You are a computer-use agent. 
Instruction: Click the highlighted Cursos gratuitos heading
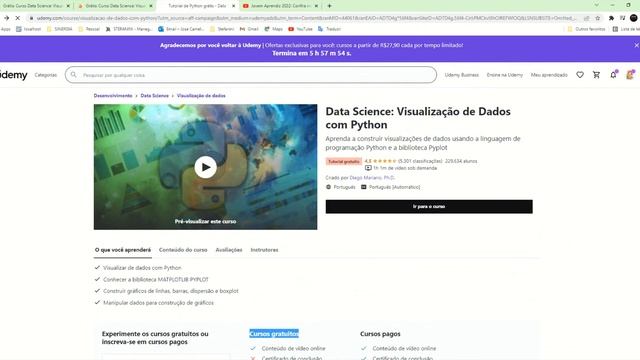(x=274, y=333)
